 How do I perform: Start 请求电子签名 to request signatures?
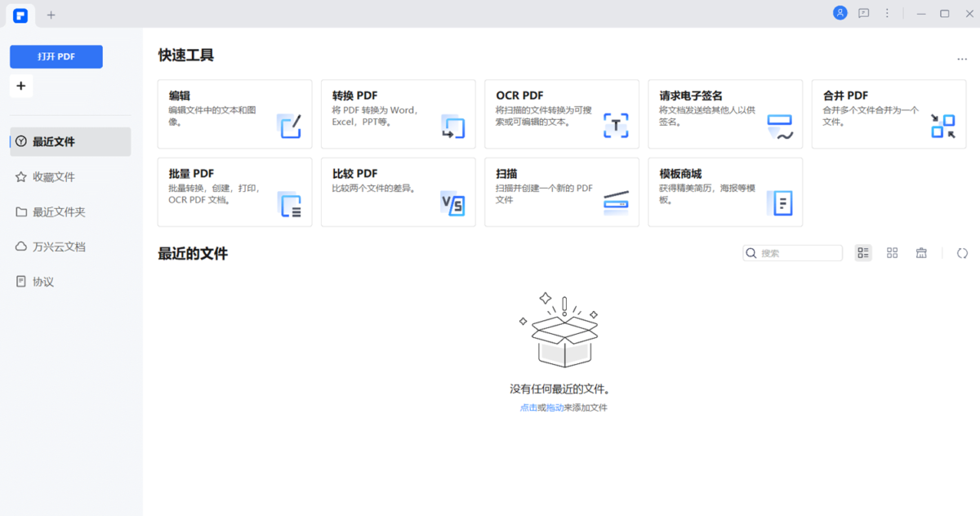(724, 113)
